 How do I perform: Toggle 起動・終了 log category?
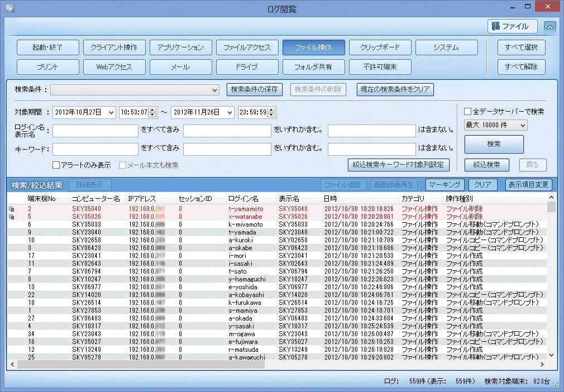48,47
